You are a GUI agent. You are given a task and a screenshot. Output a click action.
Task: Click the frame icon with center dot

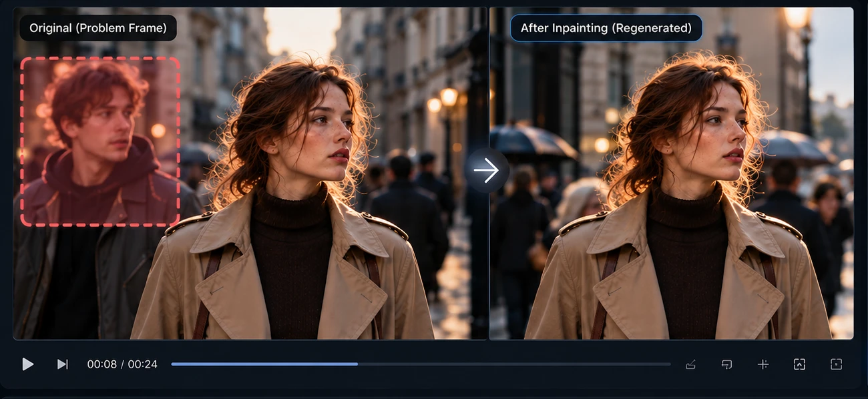tap(836, 364)
